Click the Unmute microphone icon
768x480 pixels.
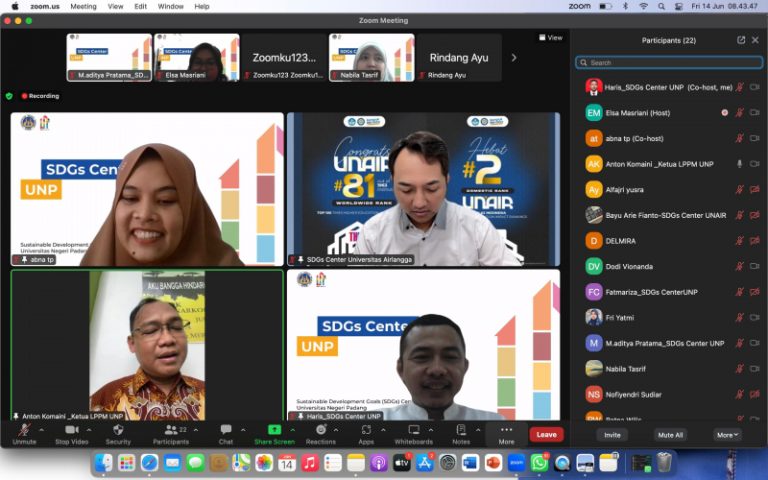24,430
